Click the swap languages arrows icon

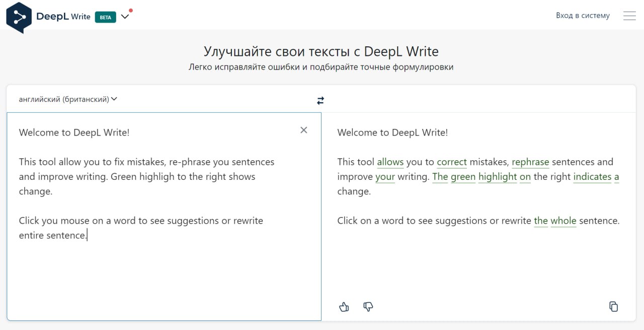tap(320, 101)
